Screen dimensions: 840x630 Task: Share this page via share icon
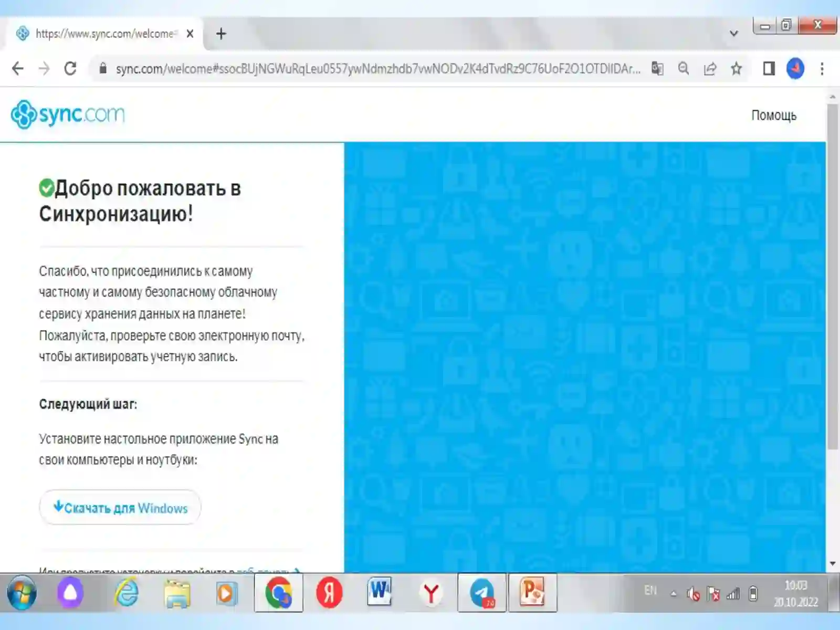710,69
